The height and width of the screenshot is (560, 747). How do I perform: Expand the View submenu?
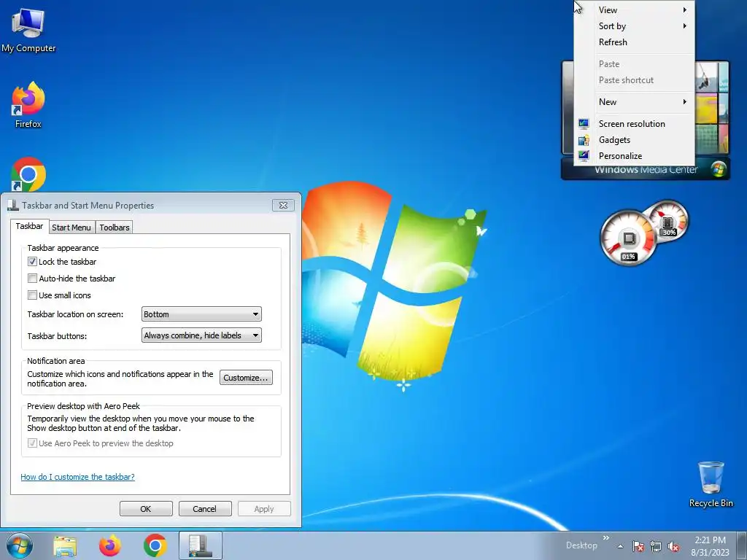point(635,10)
